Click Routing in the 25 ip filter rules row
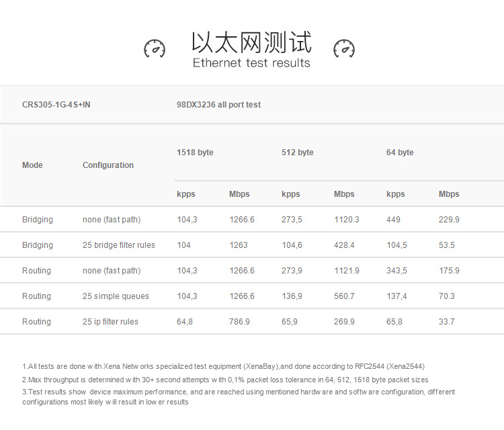Screen dimensions: 504x430 pos(37,322)
